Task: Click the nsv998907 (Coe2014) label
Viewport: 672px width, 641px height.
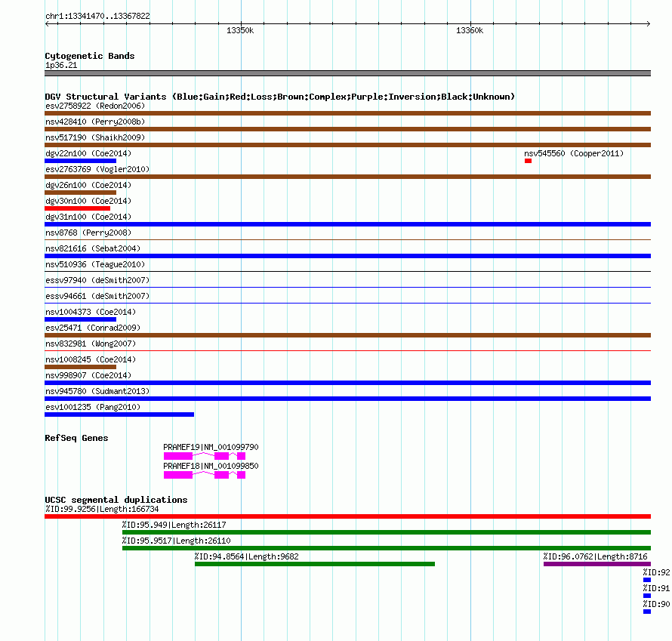Action: 88,375
